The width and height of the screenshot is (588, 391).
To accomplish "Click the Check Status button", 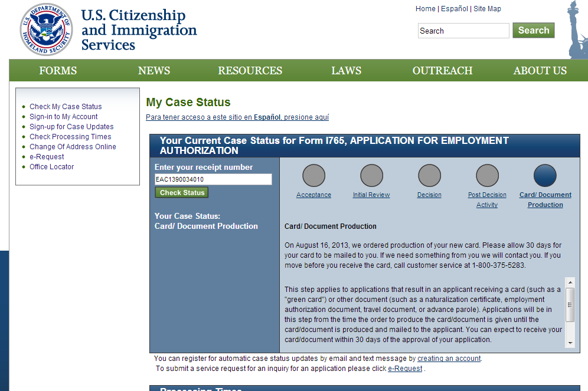I will [182, 192].
